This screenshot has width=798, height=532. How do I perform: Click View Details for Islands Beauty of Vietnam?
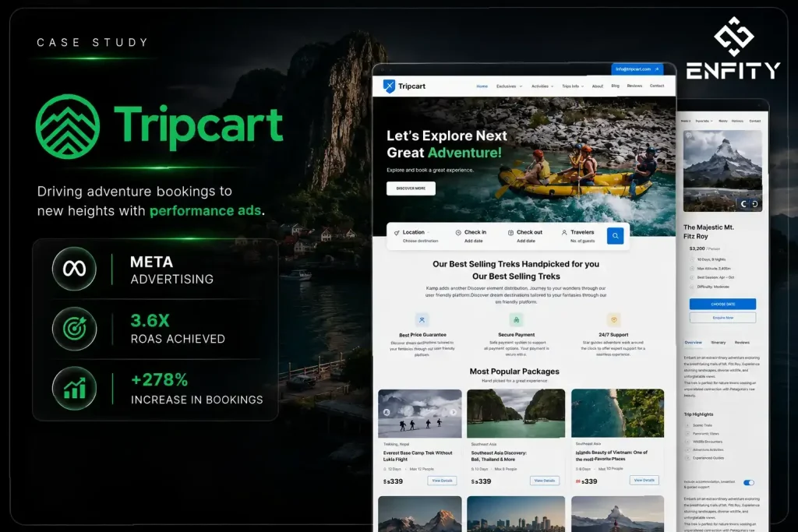pos(644,480)
